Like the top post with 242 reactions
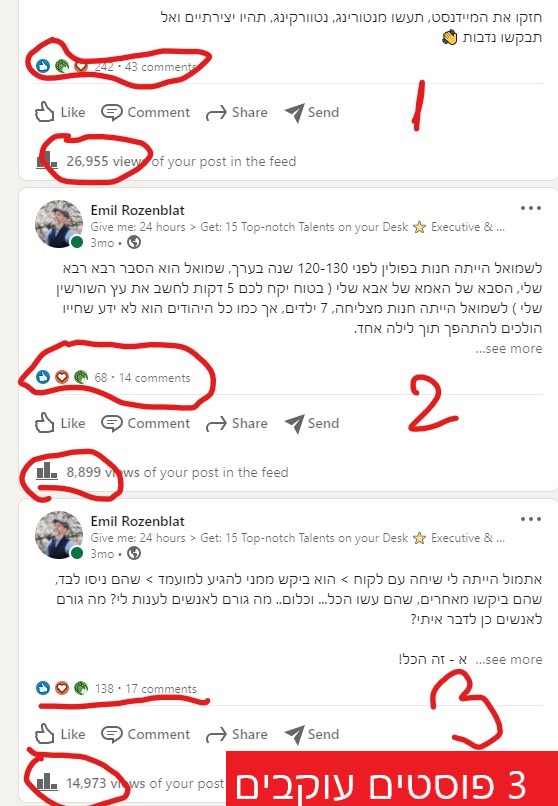The height and width of the screenshot is (806, 558). tap(60, 112)
